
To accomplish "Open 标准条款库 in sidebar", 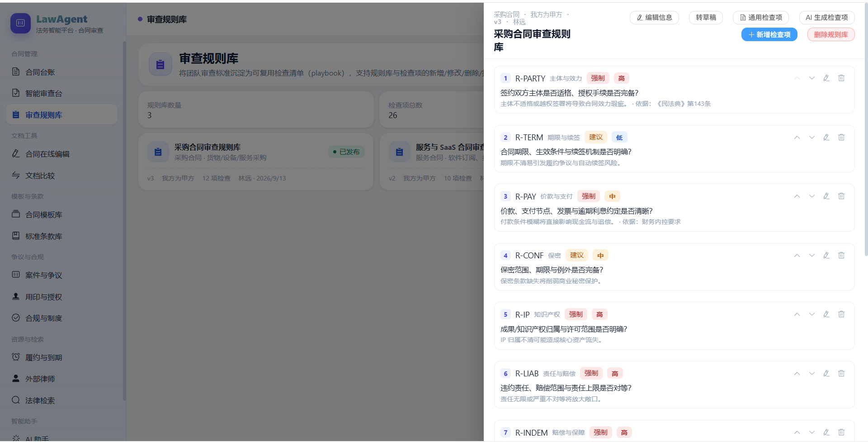I will (62, 236).
